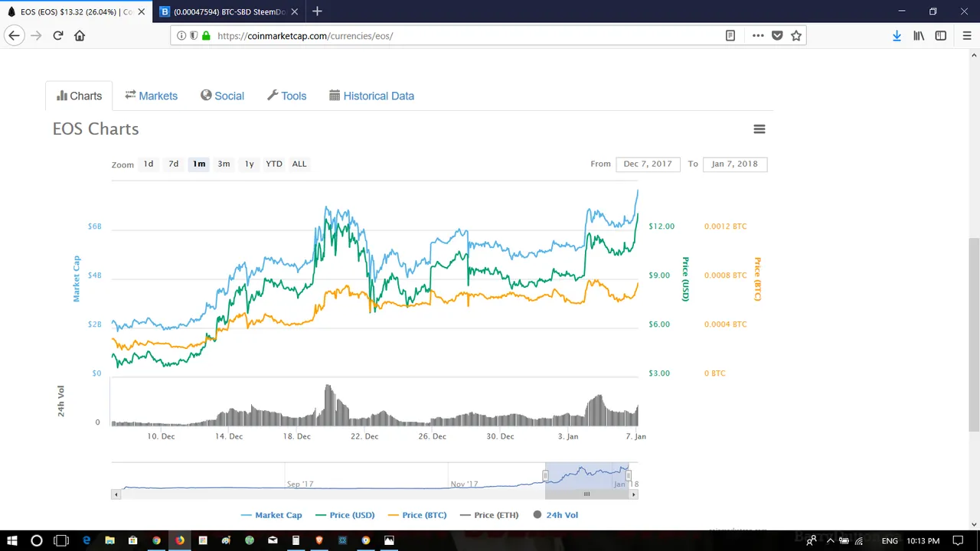Screen dimensions: 980x551
Task: Open Cortana search circle
Action: click(36, 540)
